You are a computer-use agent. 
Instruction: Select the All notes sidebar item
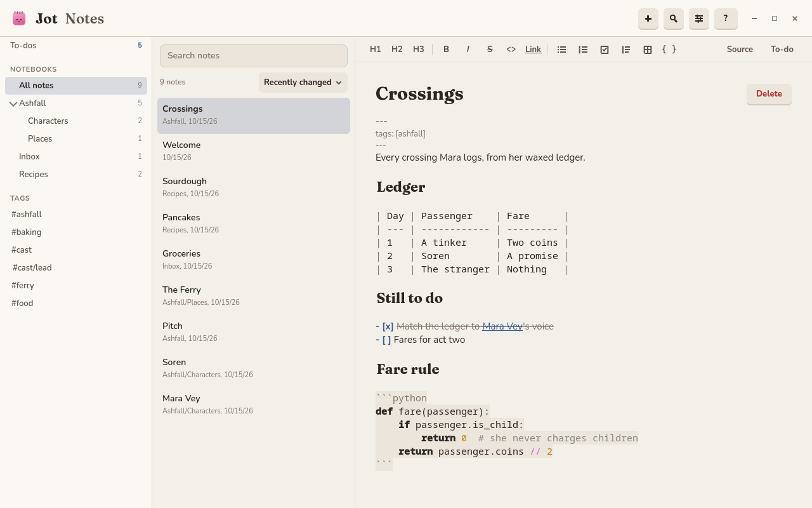click(76, 86)
